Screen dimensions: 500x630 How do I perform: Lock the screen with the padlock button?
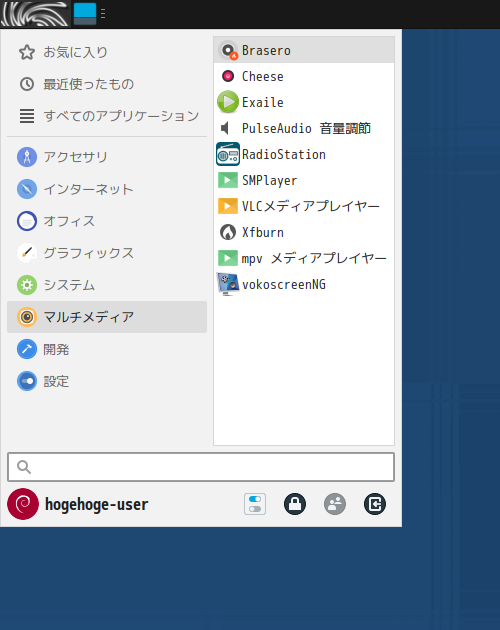click(295, 504)
